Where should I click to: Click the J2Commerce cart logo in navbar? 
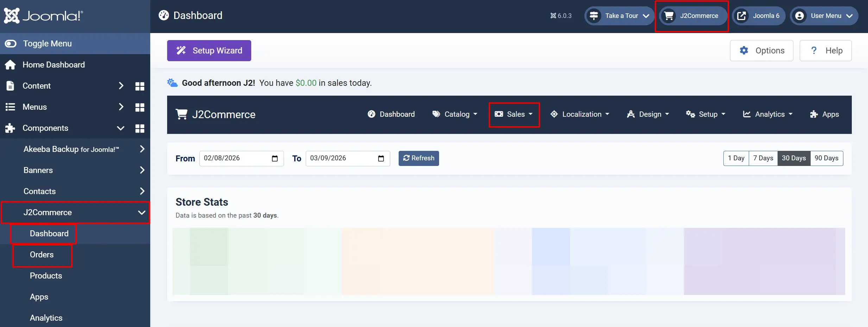pos(182,114)
